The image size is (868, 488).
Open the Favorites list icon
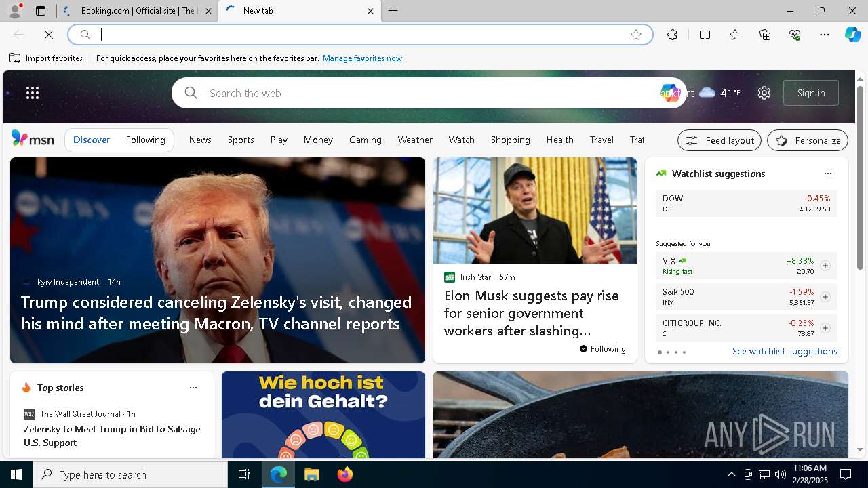[735, 35]
